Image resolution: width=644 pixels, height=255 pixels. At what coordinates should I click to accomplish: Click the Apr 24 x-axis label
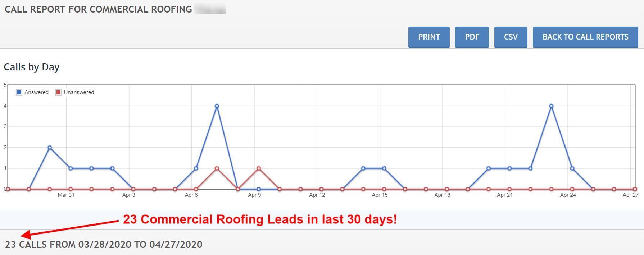568,195
